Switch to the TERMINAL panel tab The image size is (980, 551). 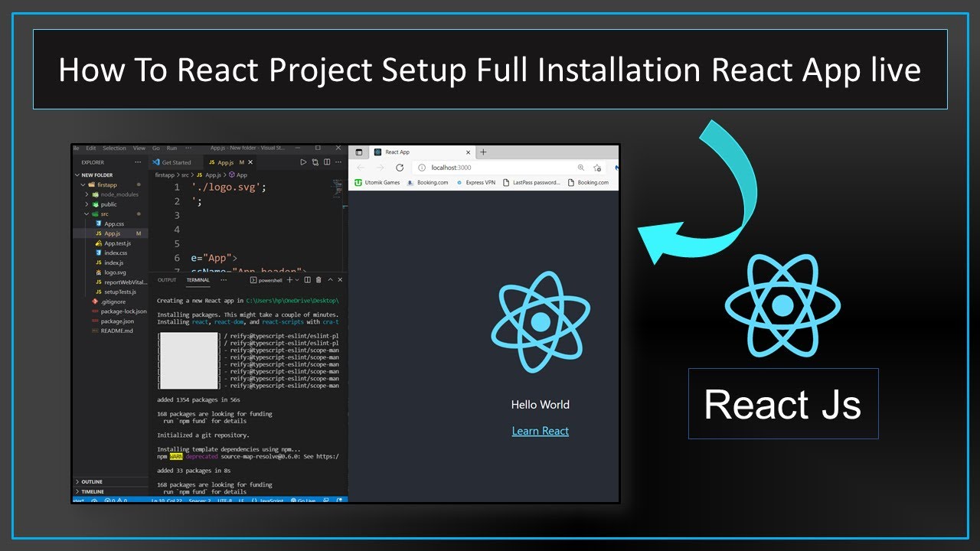(x=198, y=280)
